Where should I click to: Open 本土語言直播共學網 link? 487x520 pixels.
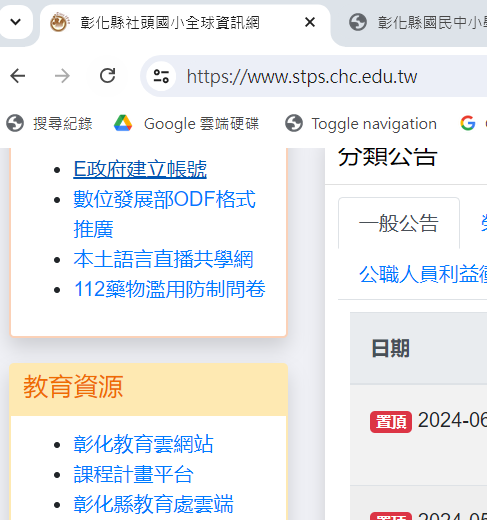coord(163,259)
